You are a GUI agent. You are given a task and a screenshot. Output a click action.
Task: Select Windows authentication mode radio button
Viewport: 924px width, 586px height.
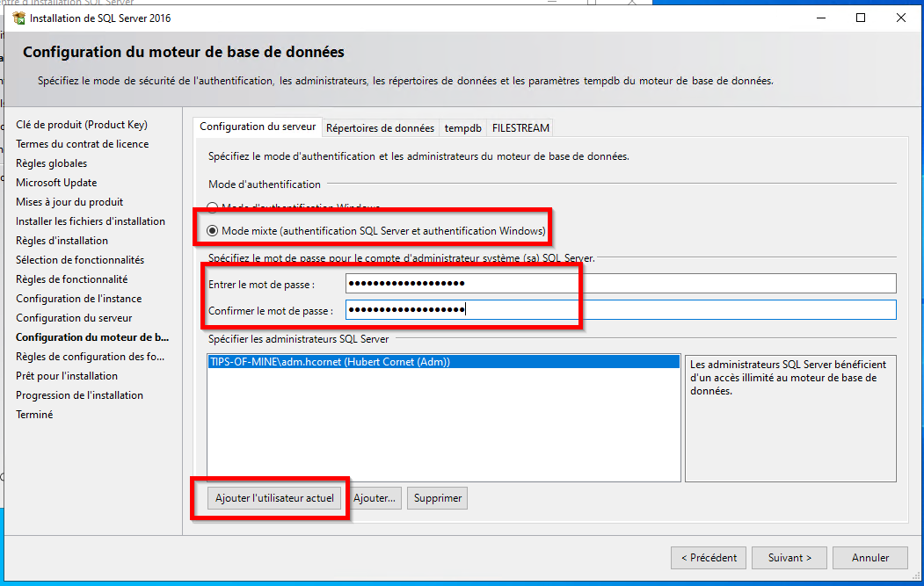click(x=213, y=207)
